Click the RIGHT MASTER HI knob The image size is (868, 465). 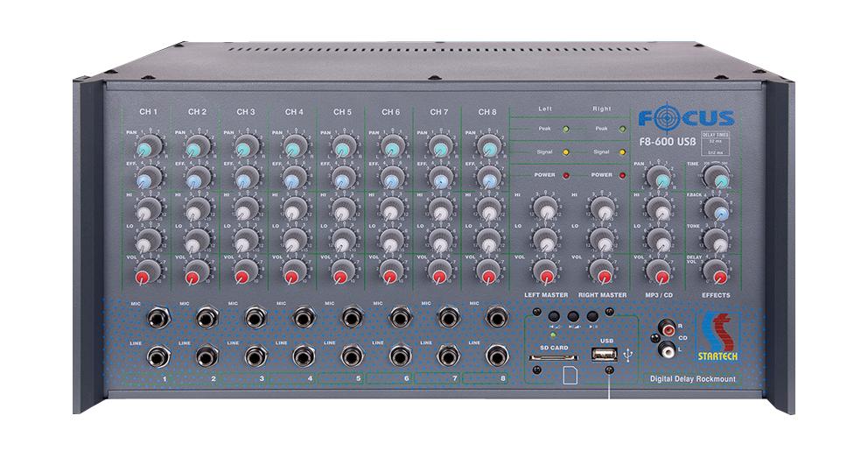[601, 208]
